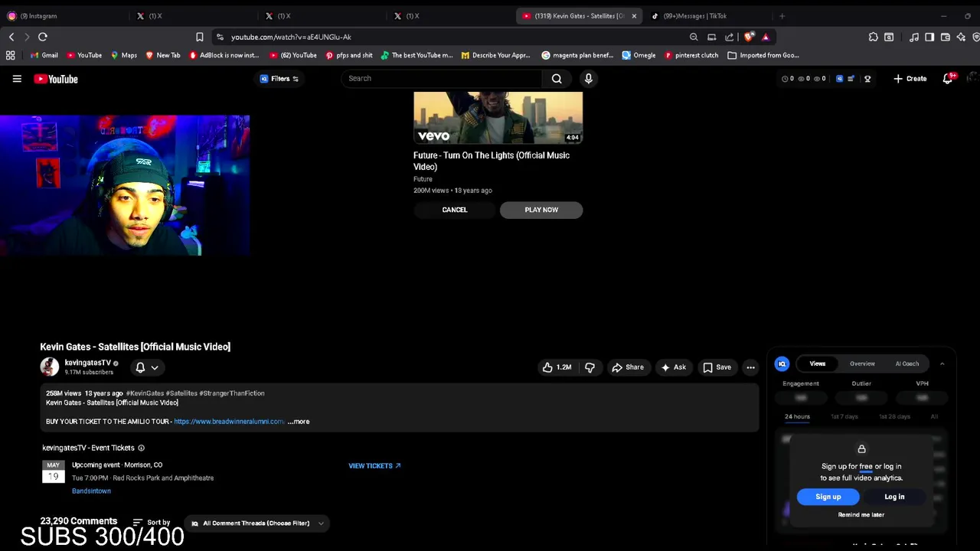Click the share page icon in address bar

[x=730, y=37]
